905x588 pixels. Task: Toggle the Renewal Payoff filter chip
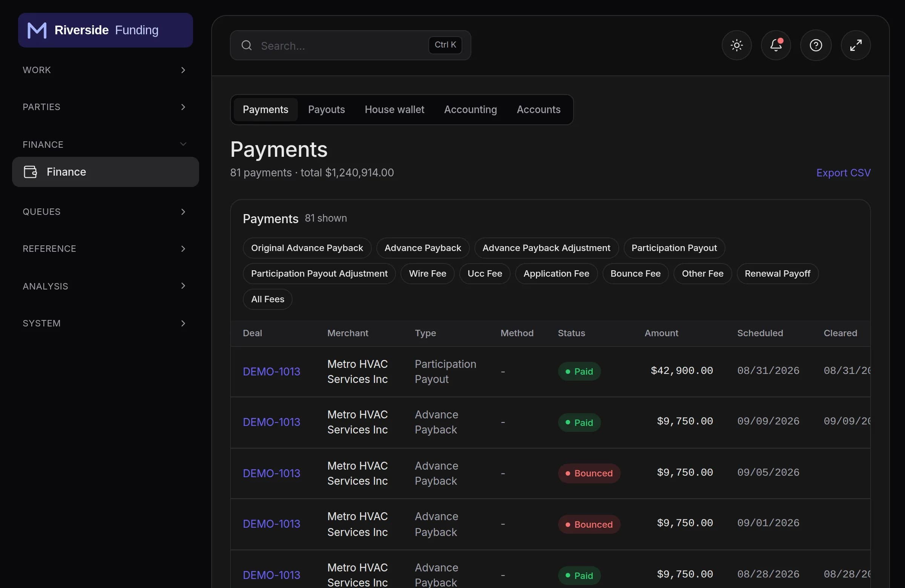click(777, 273)
